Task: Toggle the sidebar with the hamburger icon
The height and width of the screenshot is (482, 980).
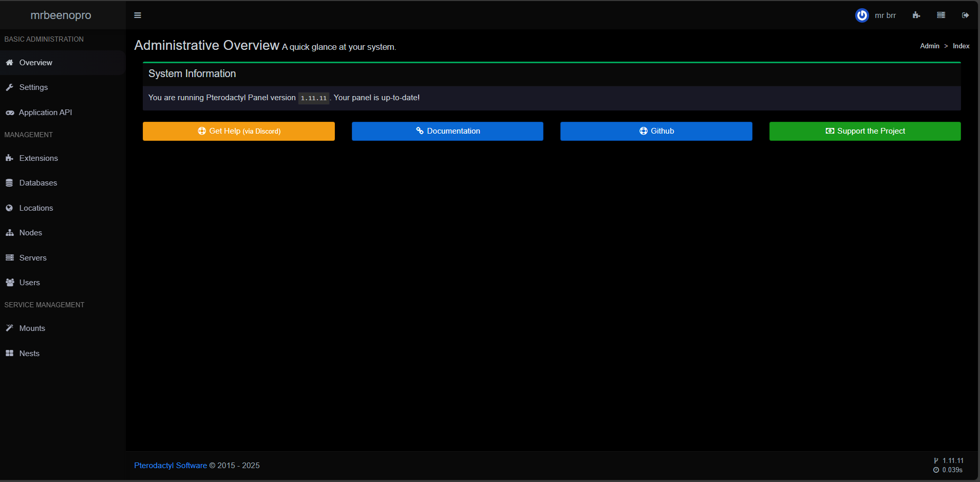Action: (x=138, y=15)
